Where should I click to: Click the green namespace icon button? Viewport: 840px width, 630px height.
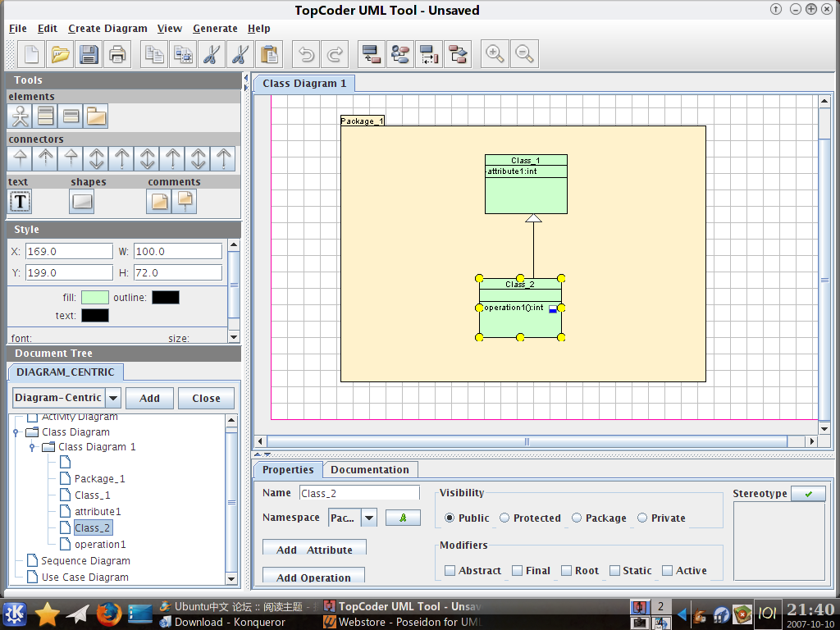[403, 518]
